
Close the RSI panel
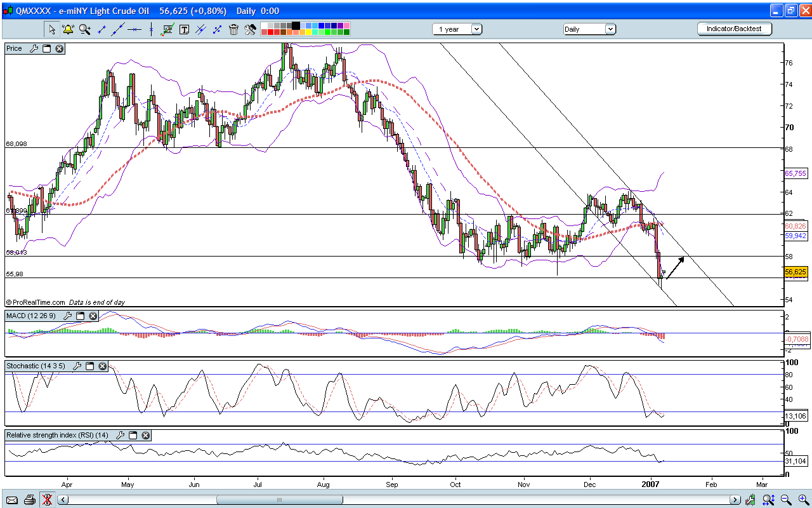(x=146, y=435)
